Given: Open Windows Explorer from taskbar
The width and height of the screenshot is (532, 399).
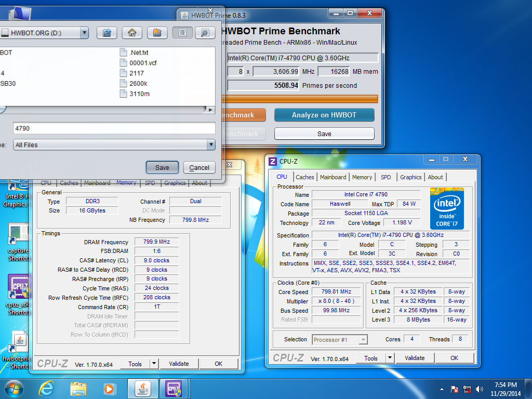Looking at the screenshot, I should pyautogui.click(x=78, y=389).
